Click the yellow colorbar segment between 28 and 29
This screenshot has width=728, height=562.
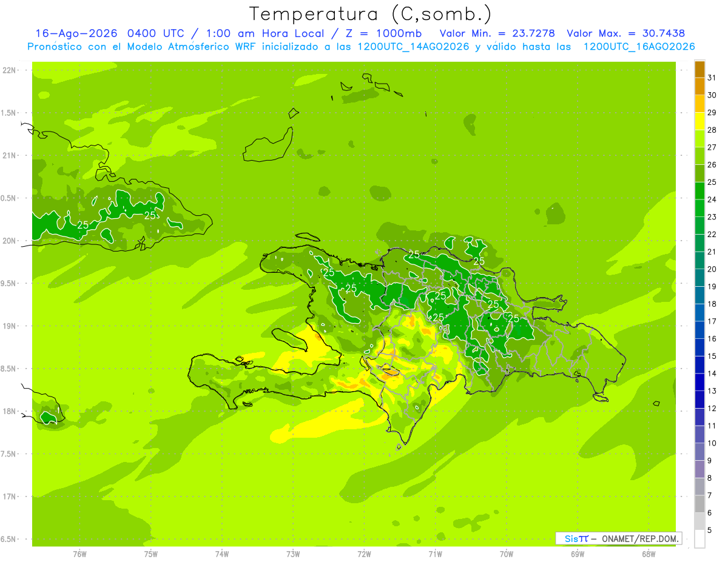pos(699,121)
